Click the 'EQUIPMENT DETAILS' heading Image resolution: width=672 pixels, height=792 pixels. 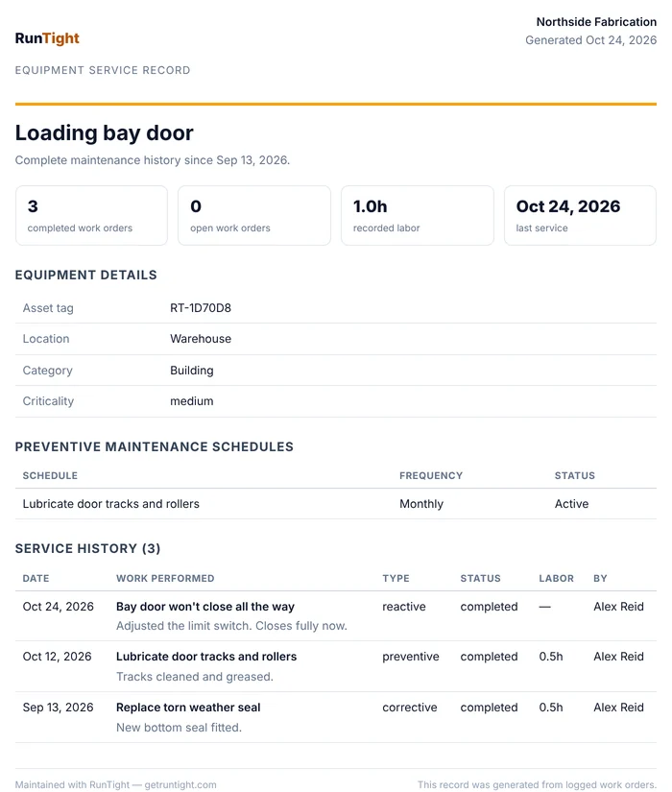coord(85,275)
